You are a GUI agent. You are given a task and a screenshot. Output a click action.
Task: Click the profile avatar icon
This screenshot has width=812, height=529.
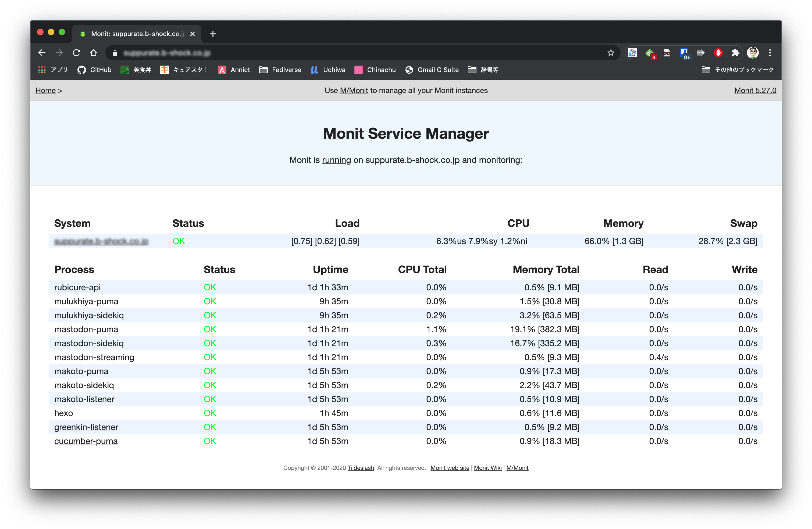coord(753,53)
